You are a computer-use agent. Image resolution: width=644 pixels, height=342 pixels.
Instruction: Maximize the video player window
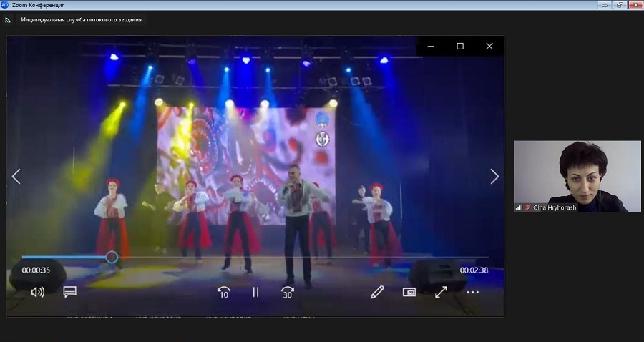pyautogui.click(x=460, y=47)
